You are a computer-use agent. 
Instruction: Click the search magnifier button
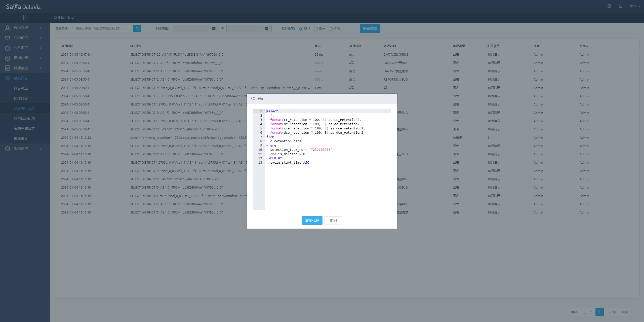[137, 28]
